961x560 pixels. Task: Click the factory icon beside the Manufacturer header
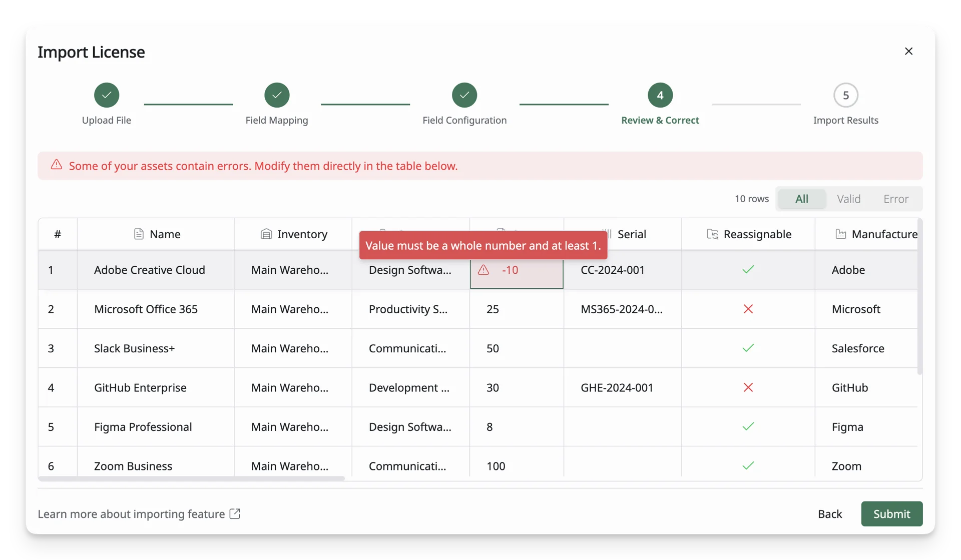click(841, 234)
